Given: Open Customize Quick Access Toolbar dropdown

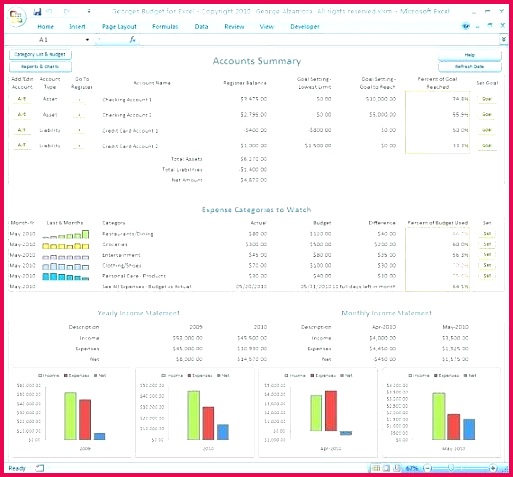Looking at the screenshot, I should tap(89, 12).
